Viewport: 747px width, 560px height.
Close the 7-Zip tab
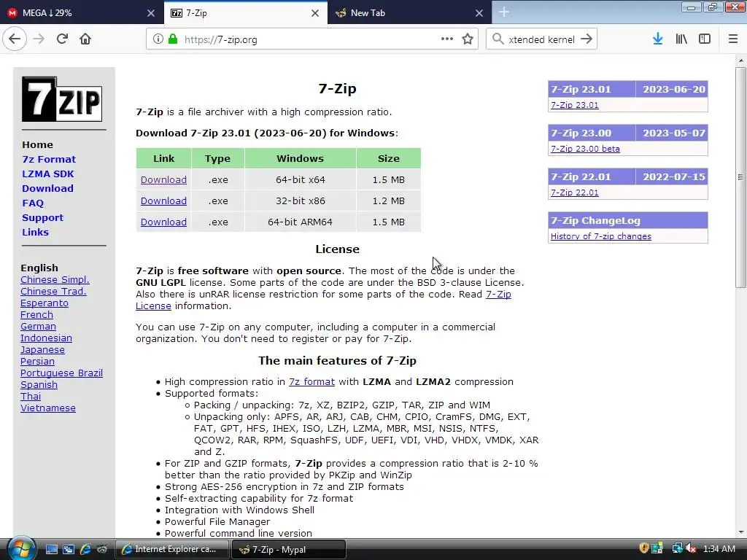(x=315, y=13)
